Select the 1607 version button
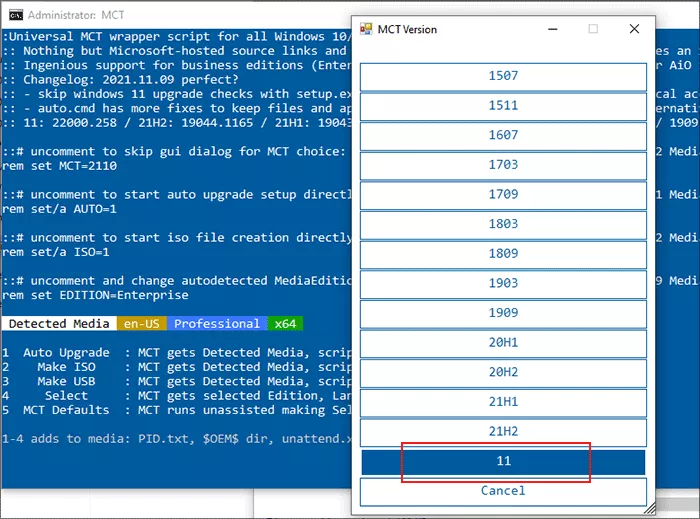 503,135
